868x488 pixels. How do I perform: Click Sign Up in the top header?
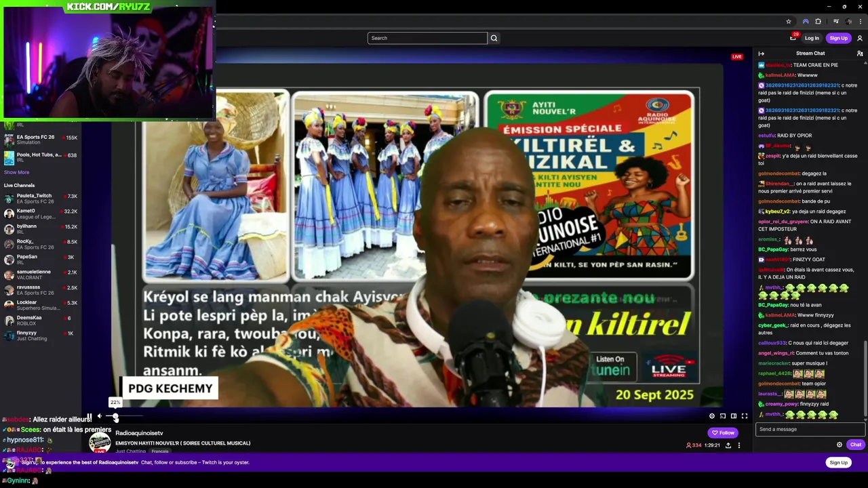839,38
